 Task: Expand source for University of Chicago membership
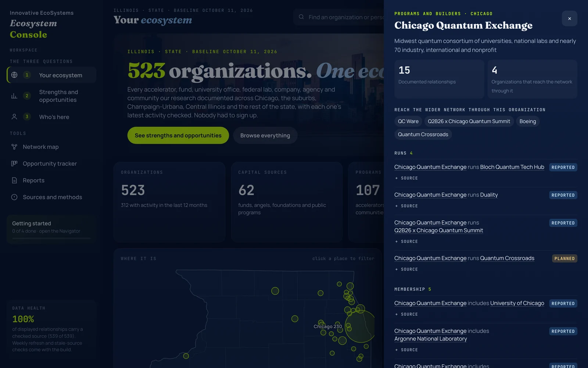point(406,314)
